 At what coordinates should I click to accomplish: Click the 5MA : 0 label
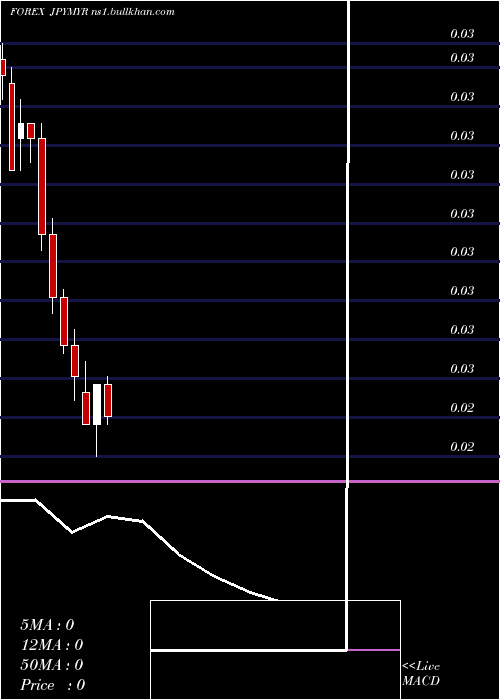pos(47,625)
